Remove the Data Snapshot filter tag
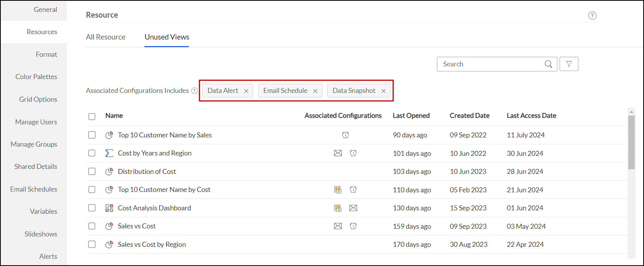Viewport: 644px width, 266px height. pos(384,91)
